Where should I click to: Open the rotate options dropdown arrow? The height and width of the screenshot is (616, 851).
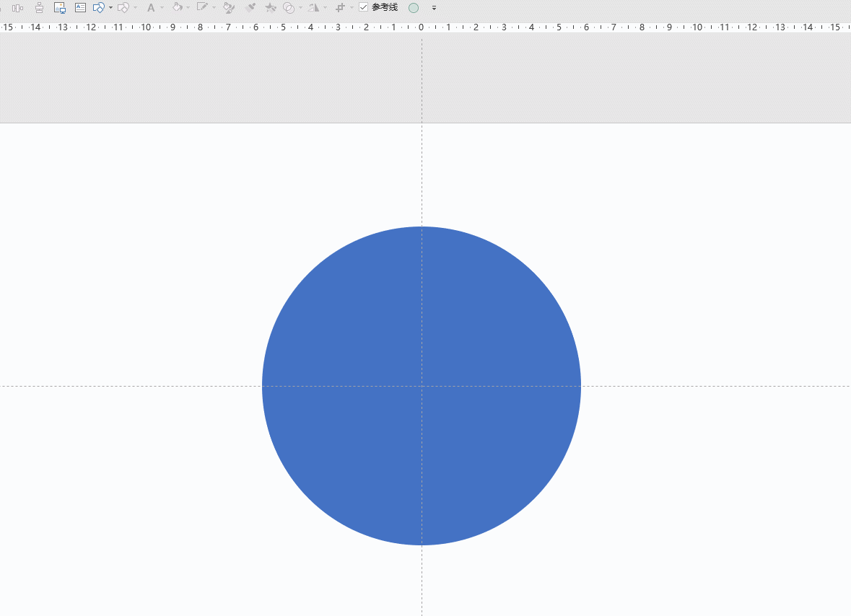coord(325,8)
